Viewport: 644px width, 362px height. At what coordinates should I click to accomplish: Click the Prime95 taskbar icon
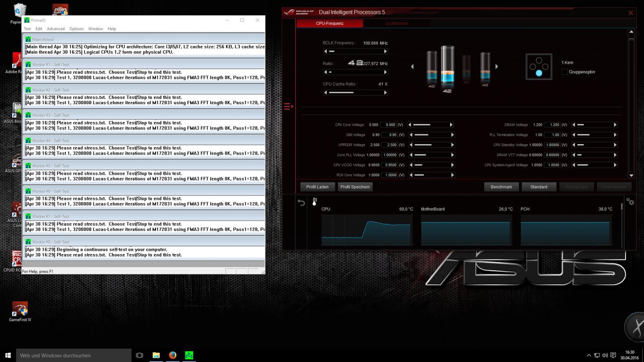coord(189,355)
